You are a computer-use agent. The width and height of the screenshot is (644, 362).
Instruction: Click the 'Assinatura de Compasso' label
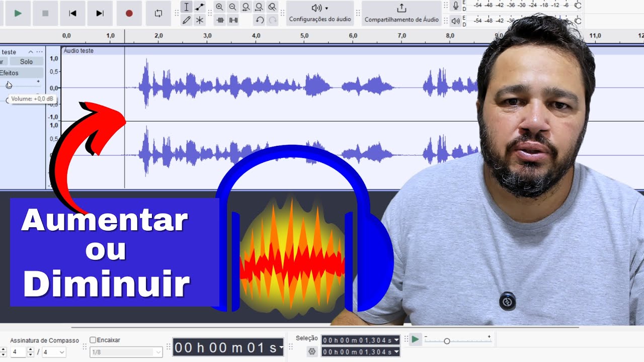click(45, 340)
